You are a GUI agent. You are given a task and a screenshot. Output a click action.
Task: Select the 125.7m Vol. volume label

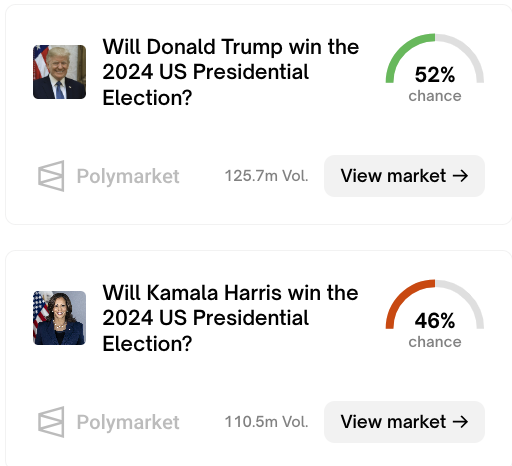266,176
